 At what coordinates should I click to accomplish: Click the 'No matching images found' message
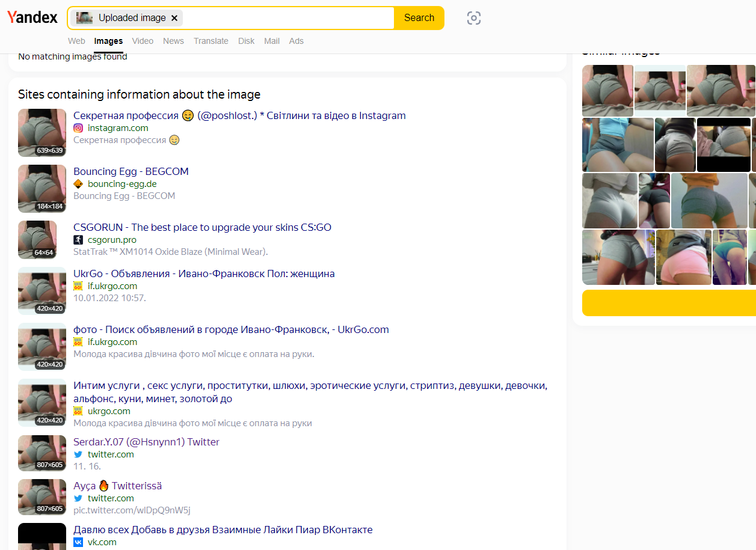pos(73,57)
